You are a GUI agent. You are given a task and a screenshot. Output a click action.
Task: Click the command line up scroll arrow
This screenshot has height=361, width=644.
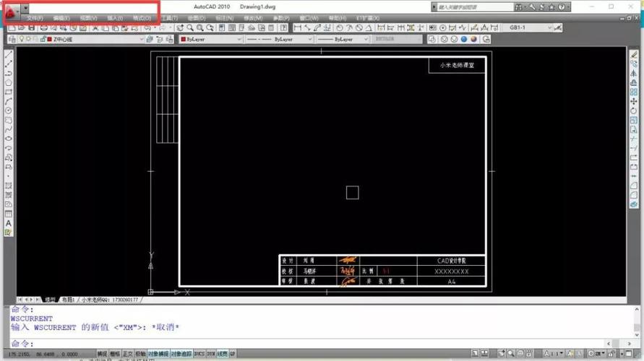pos(637,310)
